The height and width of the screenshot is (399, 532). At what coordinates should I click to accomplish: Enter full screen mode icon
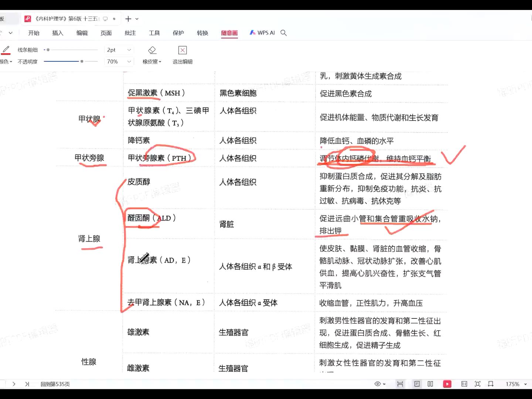pos(491,384)
